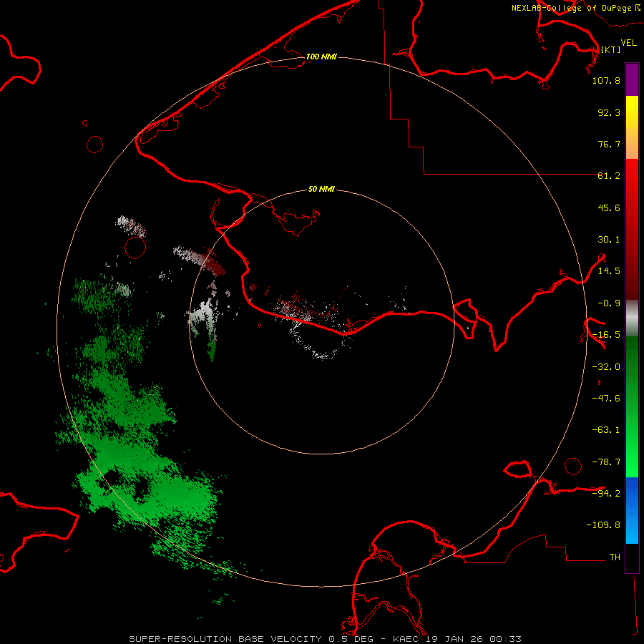Click the purple segment of the color bar

pos(632,79)
